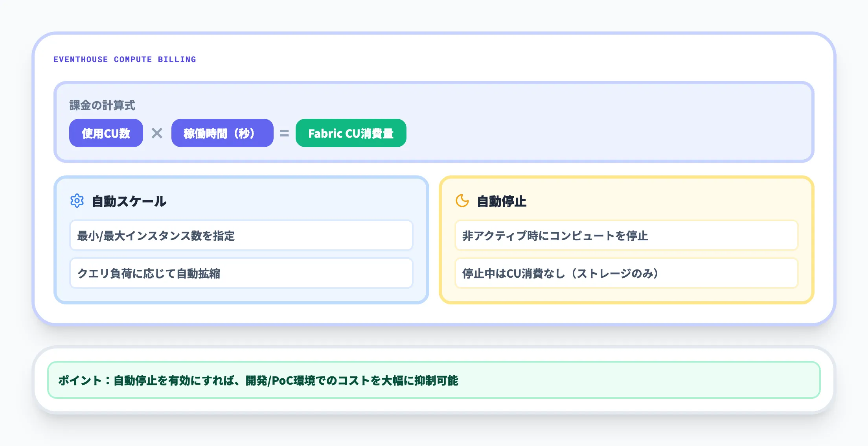Viewport: 868px width, 446px height.
Task: Click the × multiplication symbol in the formula
Action: (157, 133)
